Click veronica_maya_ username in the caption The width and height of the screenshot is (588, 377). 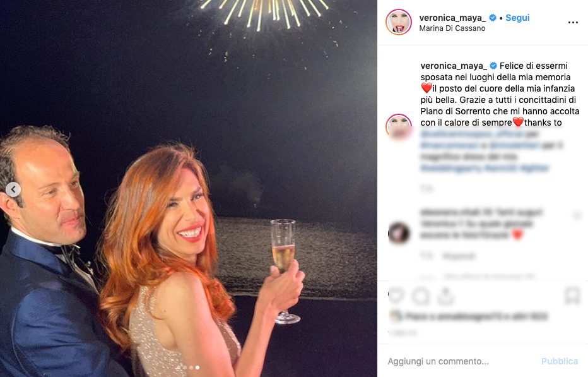(x=454, y=66)
